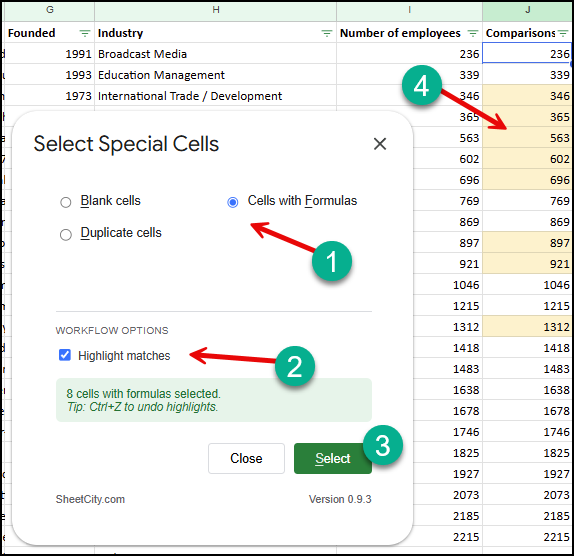
Task: Select column I header
Action: coord(409,10)
